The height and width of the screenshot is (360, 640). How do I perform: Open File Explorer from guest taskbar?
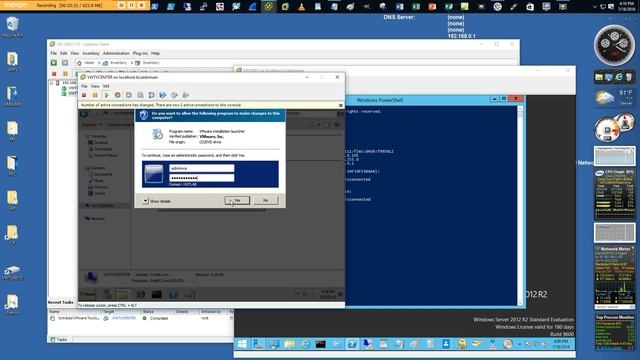coord(289,344)
